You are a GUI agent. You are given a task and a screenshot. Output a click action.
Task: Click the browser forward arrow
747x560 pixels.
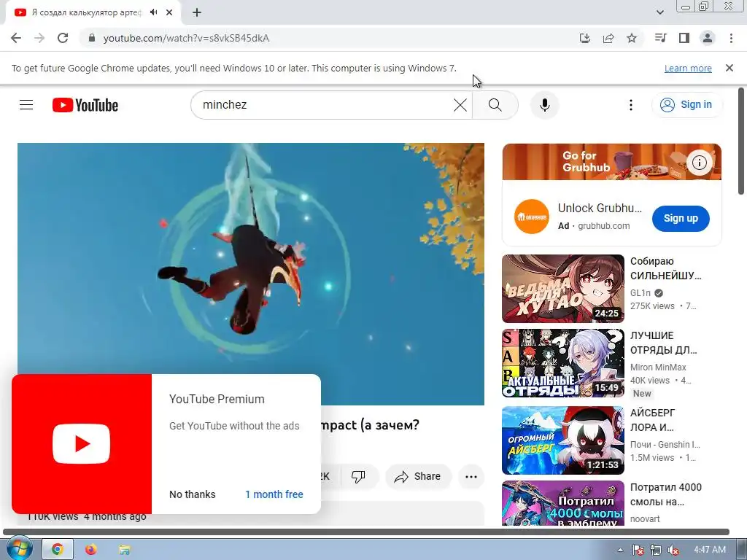(x=39, y=38)
